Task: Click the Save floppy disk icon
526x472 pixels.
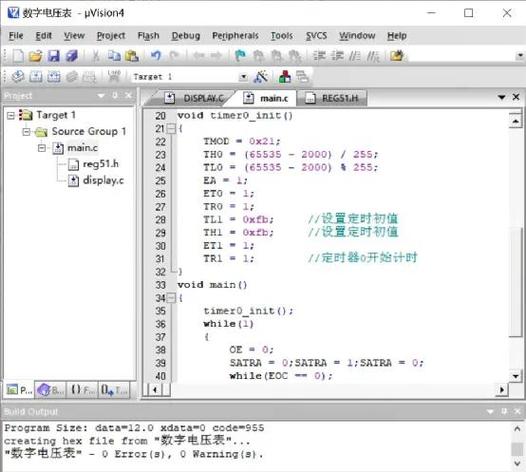Action: [54, 56]
